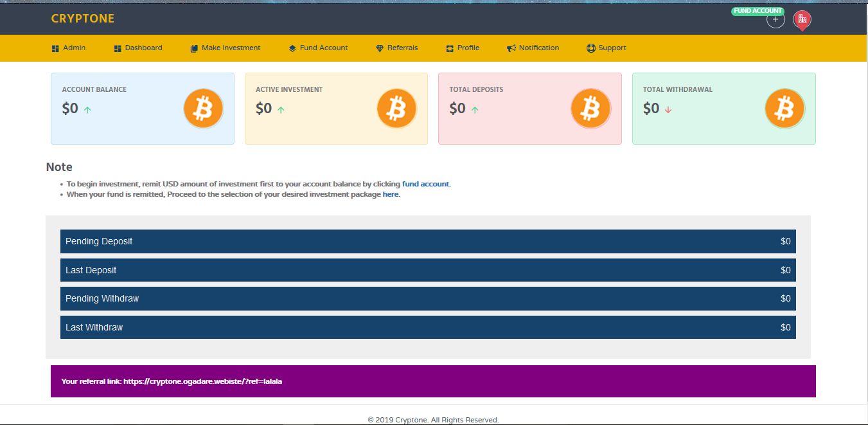Screen dimensions: 868x425
Task: Open the Profile menu item
Action: click(463, 48)
